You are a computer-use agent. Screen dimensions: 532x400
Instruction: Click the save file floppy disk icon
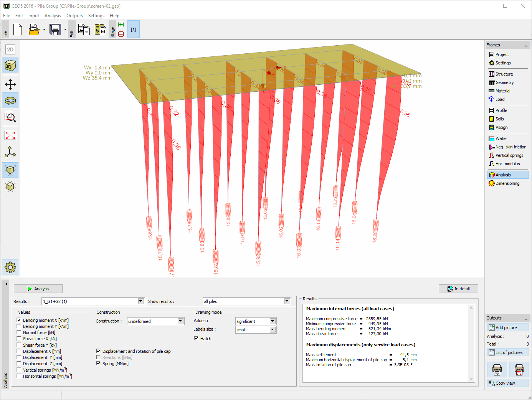[x=55, y=30]
